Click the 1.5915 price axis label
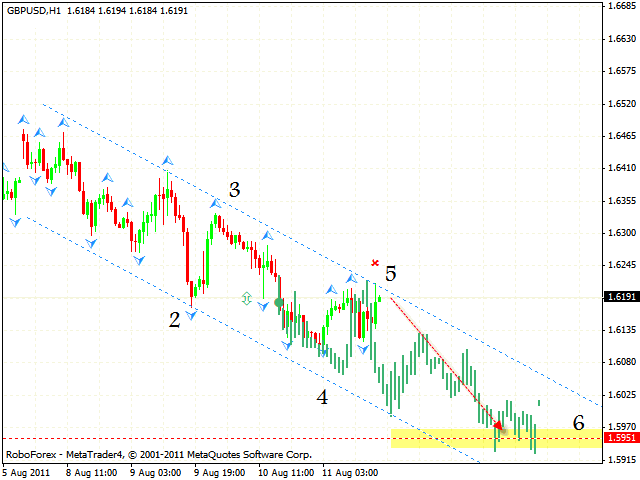The width and height of the screenshot is (640, 480). (x=622, y=460)
